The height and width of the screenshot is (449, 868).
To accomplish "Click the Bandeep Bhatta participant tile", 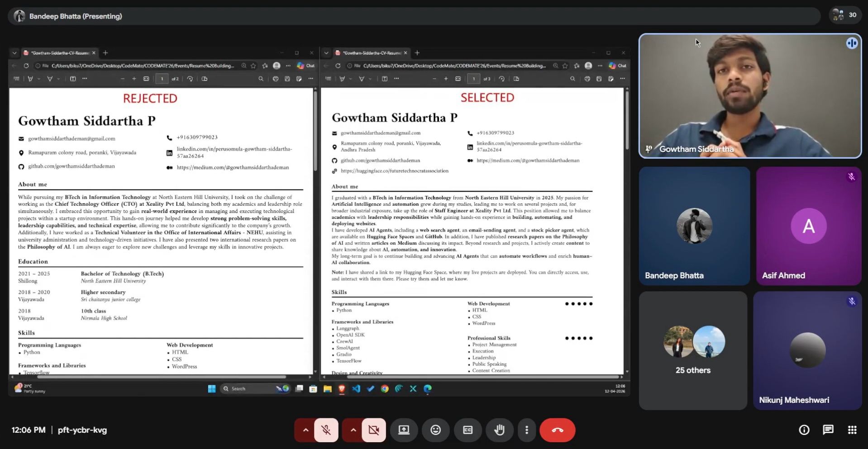I will 694,226.
